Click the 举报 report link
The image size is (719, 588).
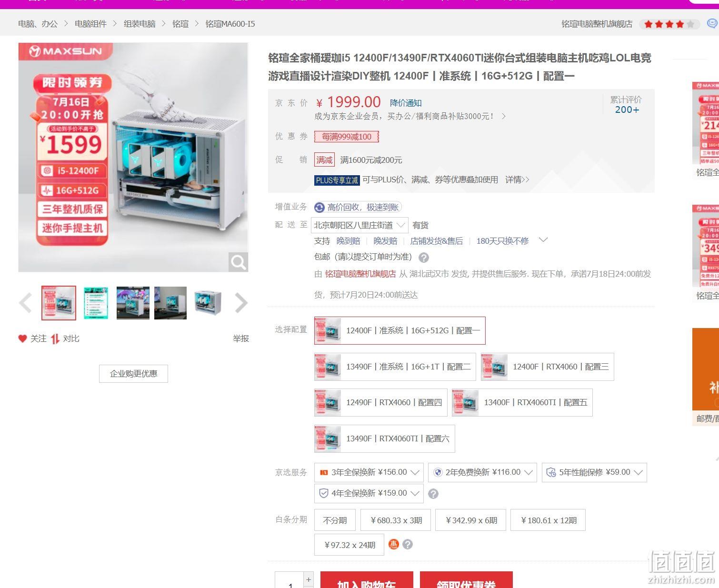click(x=241, y=339)
